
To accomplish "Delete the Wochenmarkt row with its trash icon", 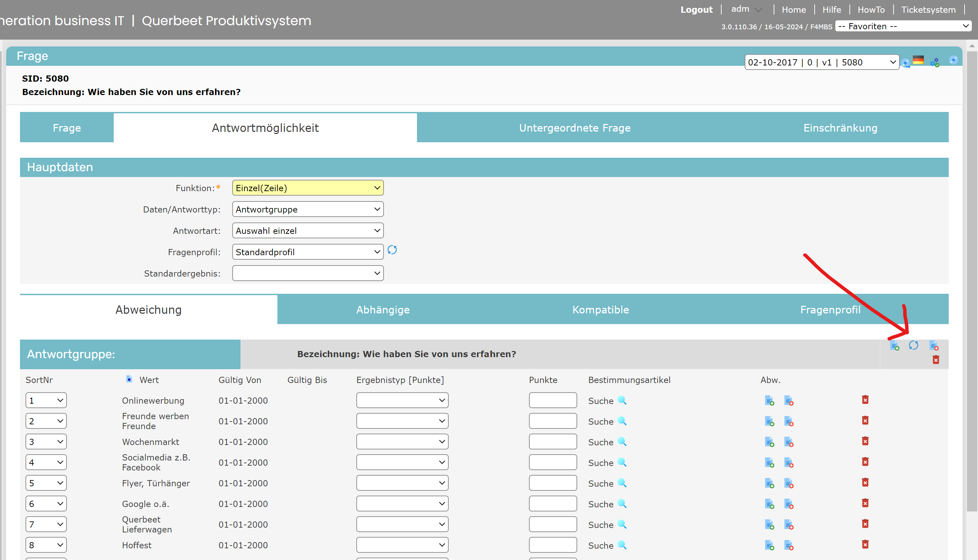I will point(865,441).
